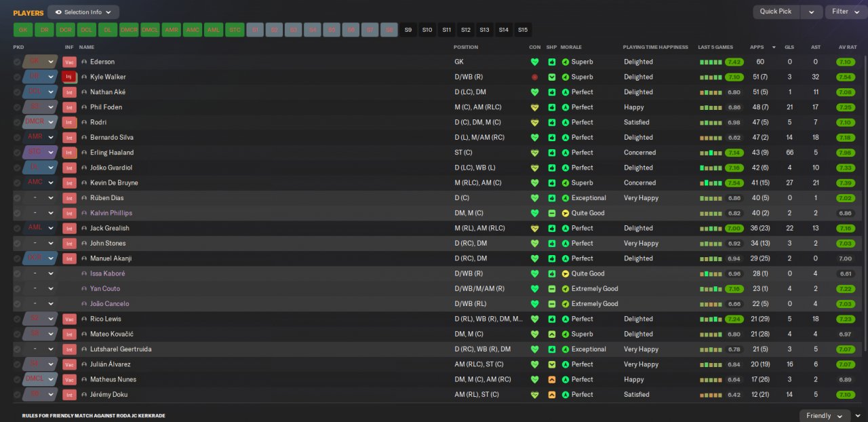Image resolution: width=868 pixels, height=422 pixels.
Task: Toggle the picked checkmark for Ederson
Action: (17, 62)
